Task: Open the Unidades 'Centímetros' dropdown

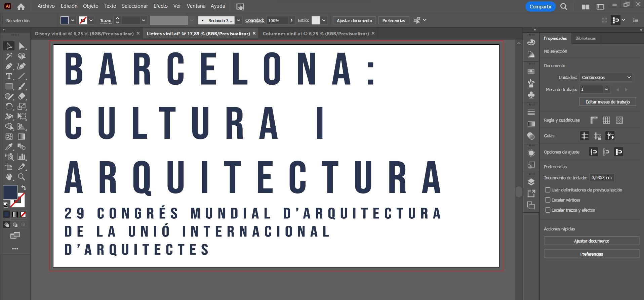Action: pos(606,77)
